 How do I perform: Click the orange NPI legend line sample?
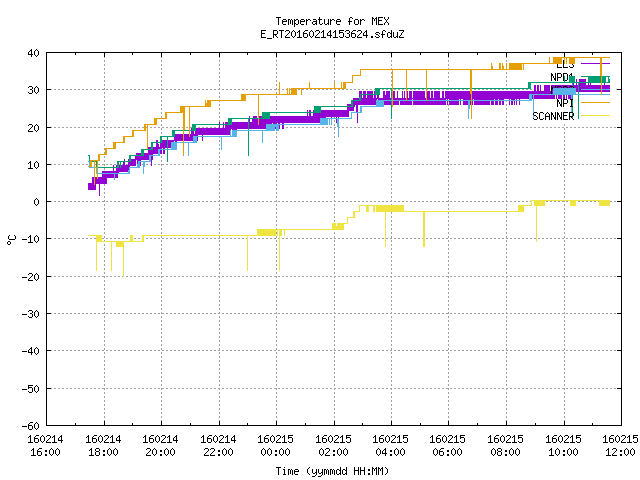(595, 102)
